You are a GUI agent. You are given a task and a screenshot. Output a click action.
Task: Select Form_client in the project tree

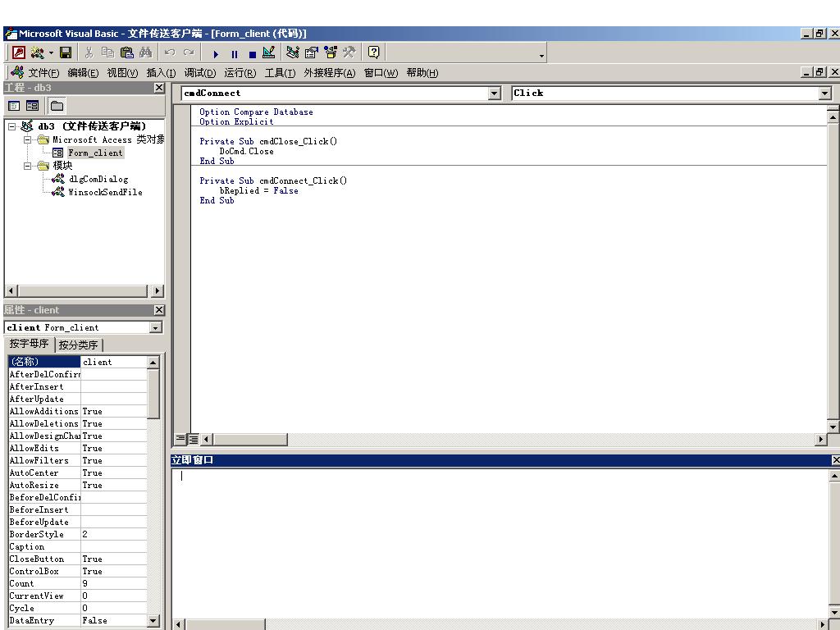[95, 153]
